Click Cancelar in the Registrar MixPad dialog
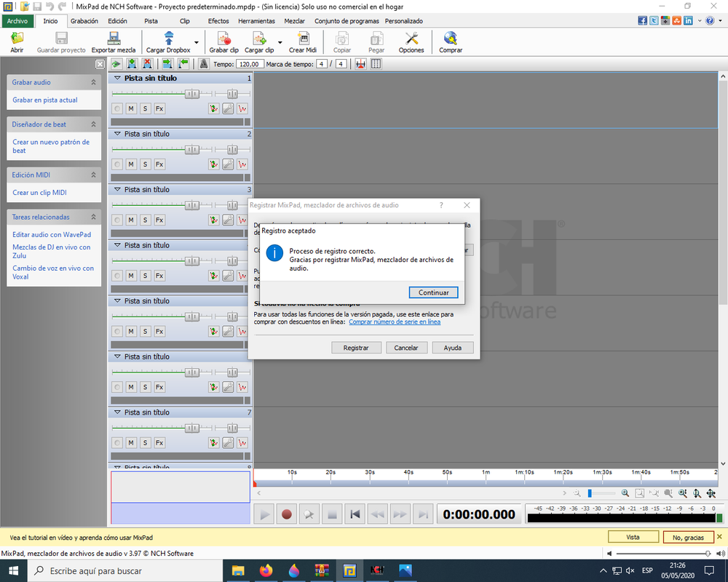Screen dimensions: 728x582 pos(406,348)
